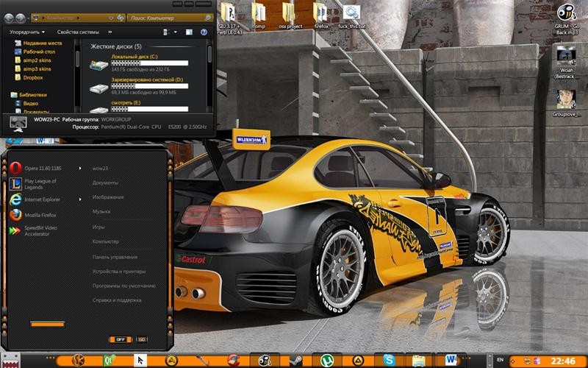Open Программы по умолчанию link
The width and height of the screenshot is (588, 368).
tap(123, 286)
